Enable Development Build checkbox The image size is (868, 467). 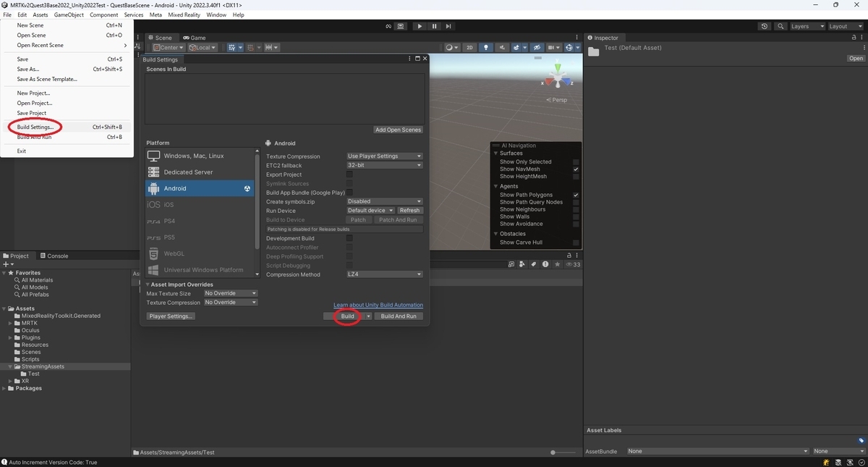point(350,238)
